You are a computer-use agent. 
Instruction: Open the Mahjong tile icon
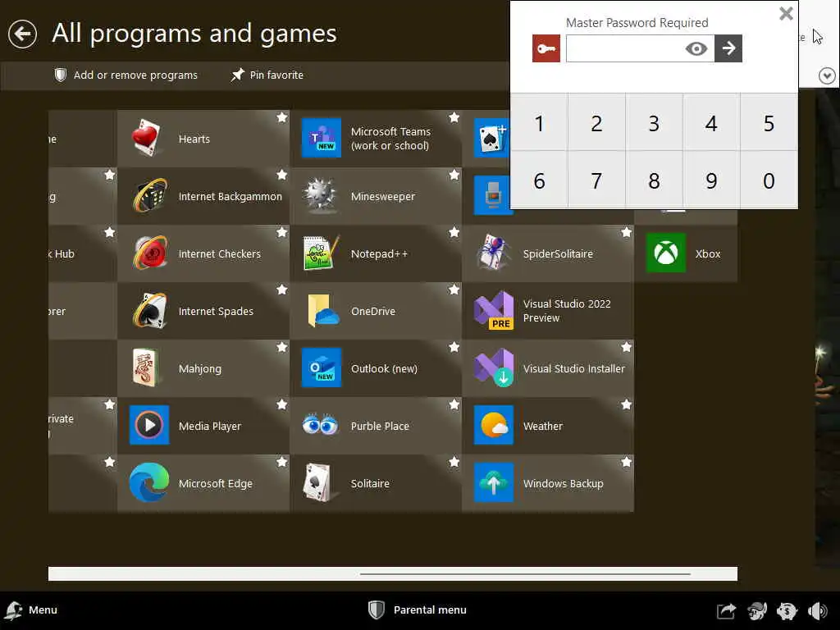point(146,368)
